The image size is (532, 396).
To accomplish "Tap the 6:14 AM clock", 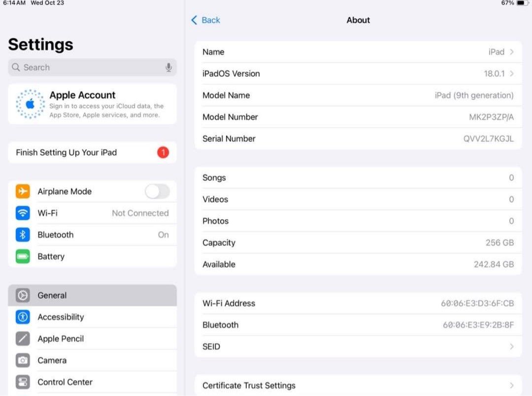I will (x=14, y=3).
